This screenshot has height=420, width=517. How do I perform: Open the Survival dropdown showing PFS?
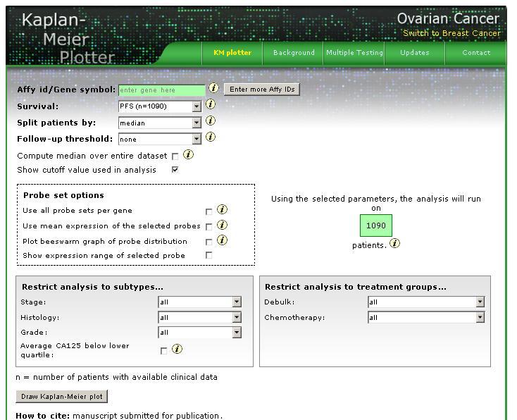pos(160,106)
